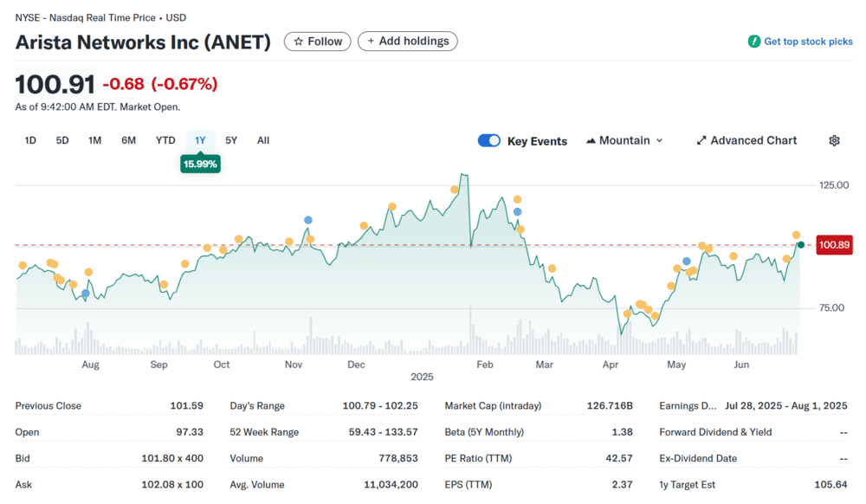Select the blue key event marker in May
866x504 pixels.
687,262
